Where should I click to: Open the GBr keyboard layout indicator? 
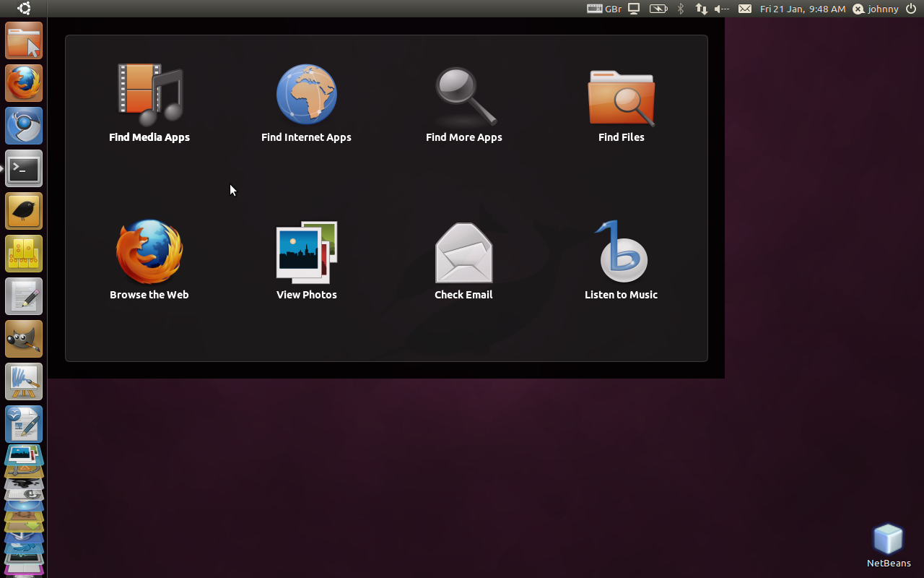click(x=604, y=9)
